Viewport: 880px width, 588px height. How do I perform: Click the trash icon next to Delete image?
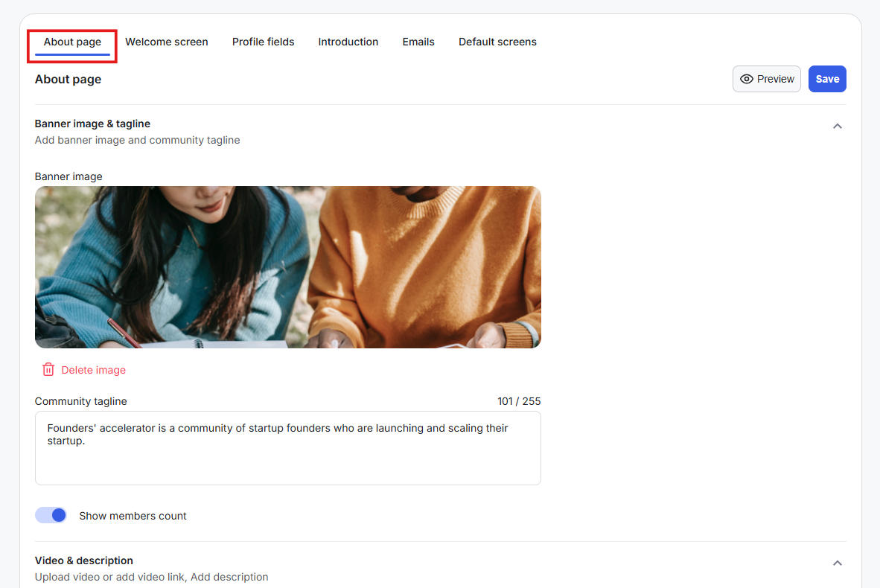pos(48,369)
